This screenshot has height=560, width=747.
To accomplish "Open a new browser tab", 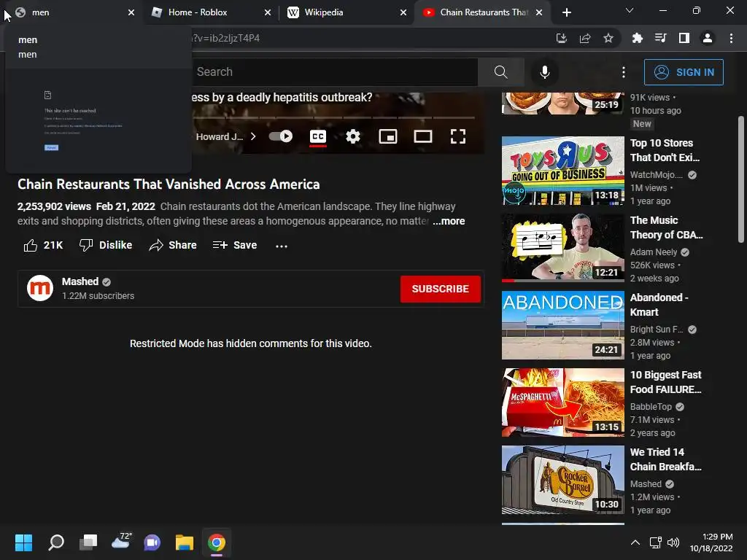I will point(566,13).
